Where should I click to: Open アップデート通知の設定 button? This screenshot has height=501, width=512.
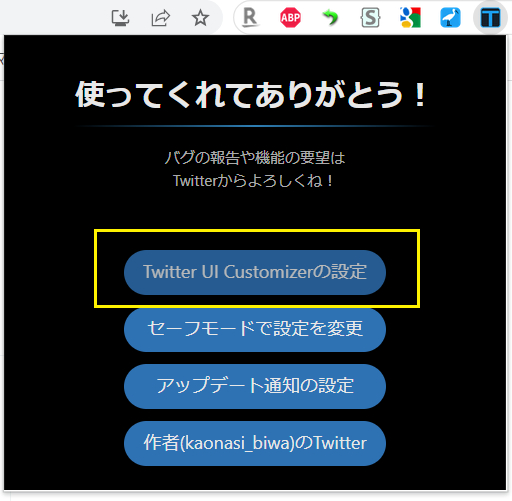pyautogui.click(x=255, y=386)
